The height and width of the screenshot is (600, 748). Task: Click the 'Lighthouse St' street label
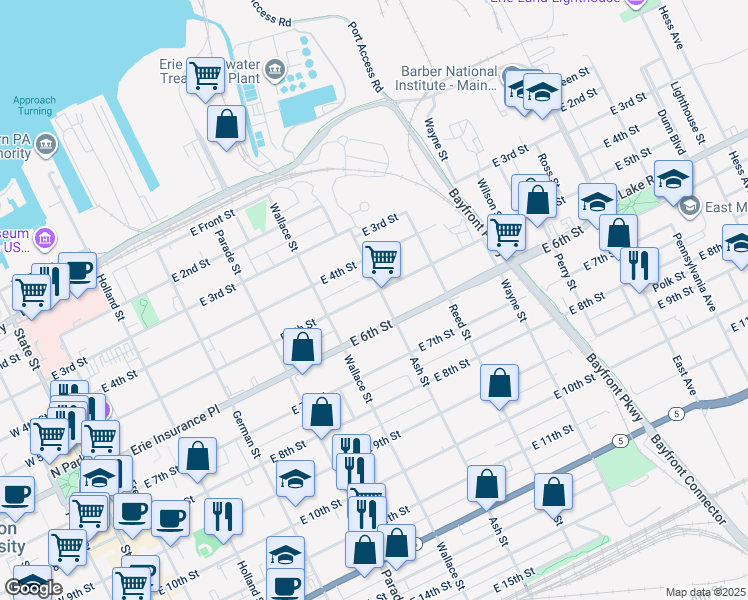coord(687,113)
